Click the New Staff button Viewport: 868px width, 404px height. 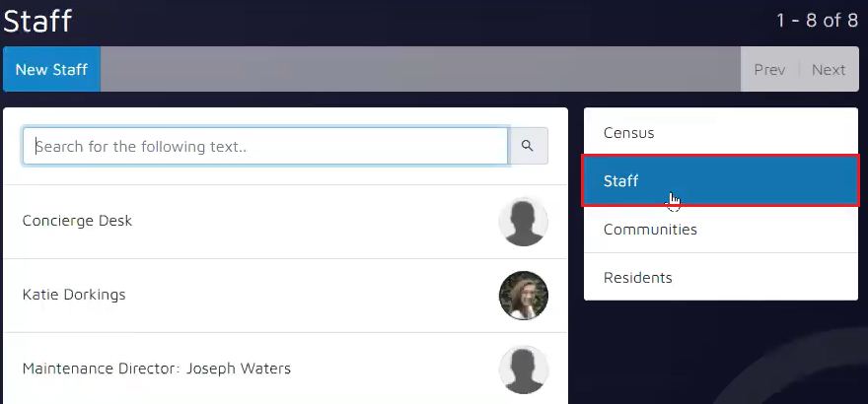pos(51,69)
